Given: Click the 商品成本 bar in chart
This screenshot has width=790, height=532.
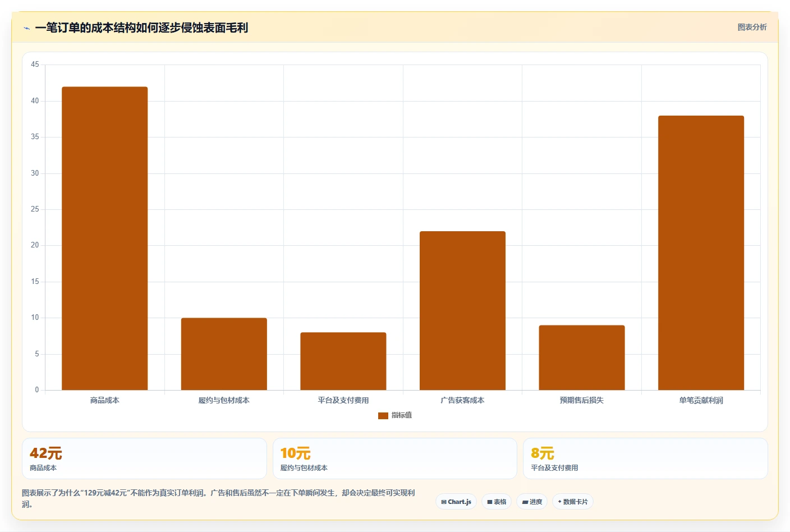Looking at the screenshot, I should click(105, 239).
